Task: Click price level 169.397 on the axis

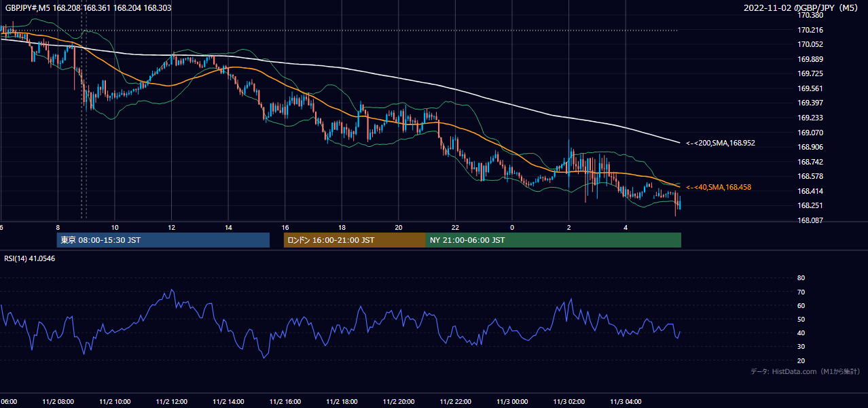Action: (x=810, y=103)
